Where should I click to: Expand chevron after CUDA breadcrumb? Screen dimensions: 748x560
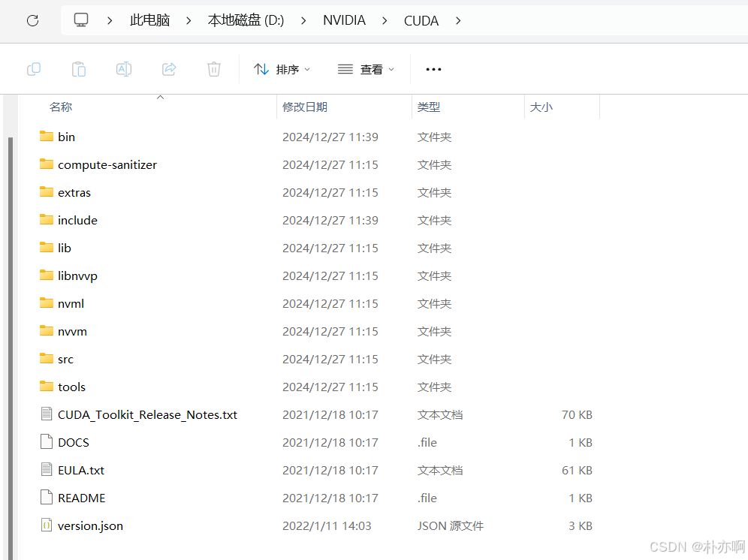point(458,20)
